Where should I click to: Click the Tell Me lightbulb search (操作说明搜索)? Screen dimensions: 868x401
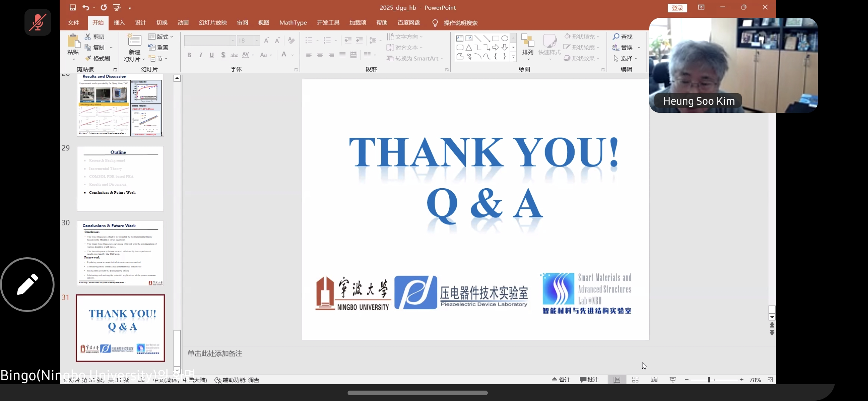(455, 23)
